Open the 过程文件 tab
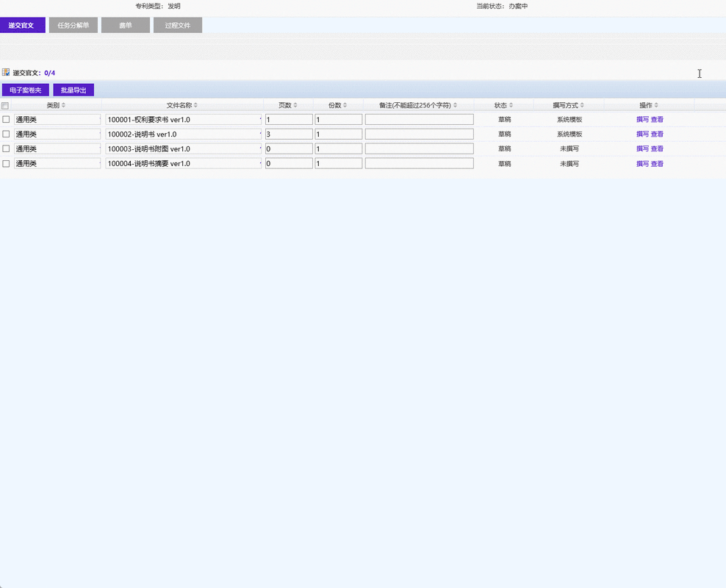This screenshot has width=726, height=588. click(x=178, y=25)
